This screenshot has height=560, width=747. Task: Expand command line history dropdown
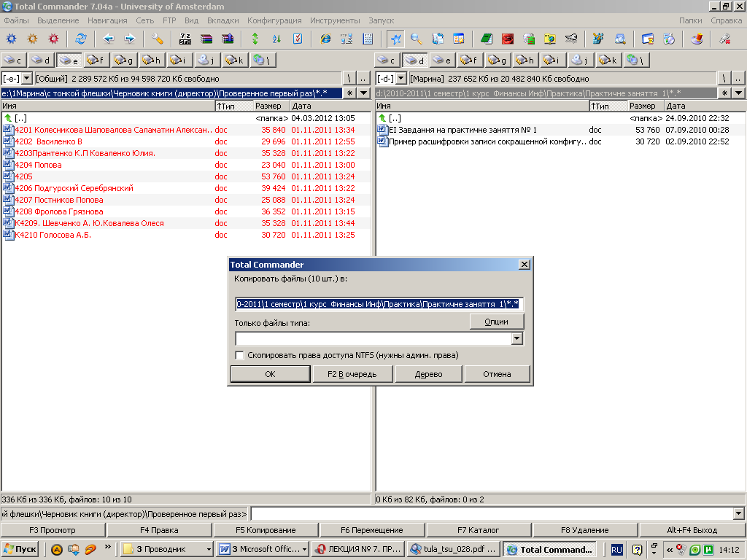738,514
